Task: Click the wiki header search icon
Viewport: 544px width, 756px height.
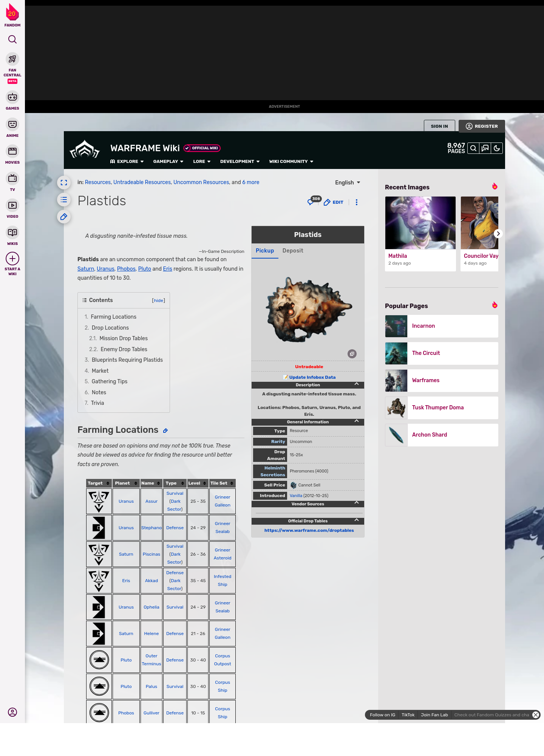Action: (473, 148)
